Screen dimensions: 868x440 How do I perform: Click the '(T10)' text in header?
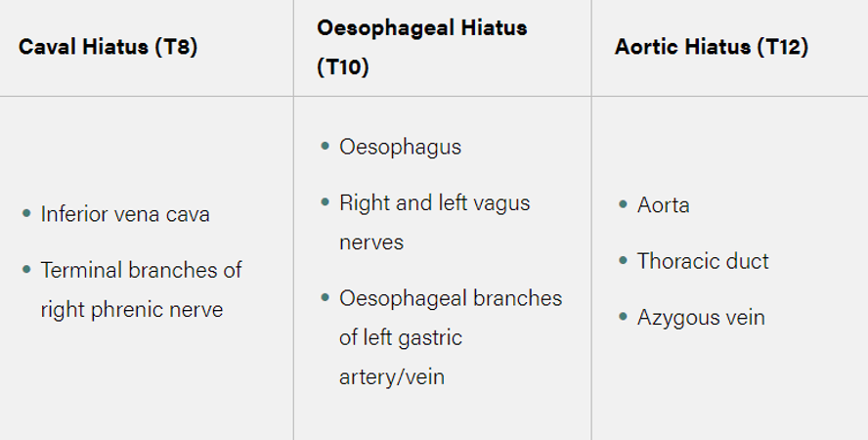point(342,68)
